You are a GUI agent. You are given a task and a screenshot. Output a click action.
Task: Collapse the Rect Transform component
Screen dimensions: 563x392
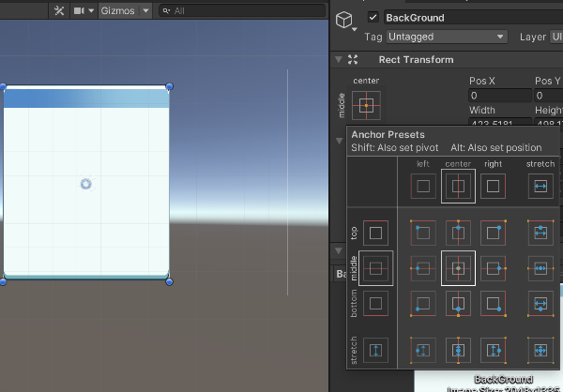(x=338, y=59)
